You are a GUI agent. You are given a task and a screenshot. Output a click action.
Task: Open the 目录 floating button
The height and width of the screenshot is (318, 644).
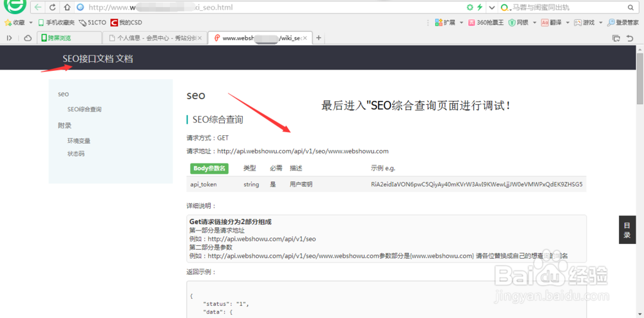[627, 230]
